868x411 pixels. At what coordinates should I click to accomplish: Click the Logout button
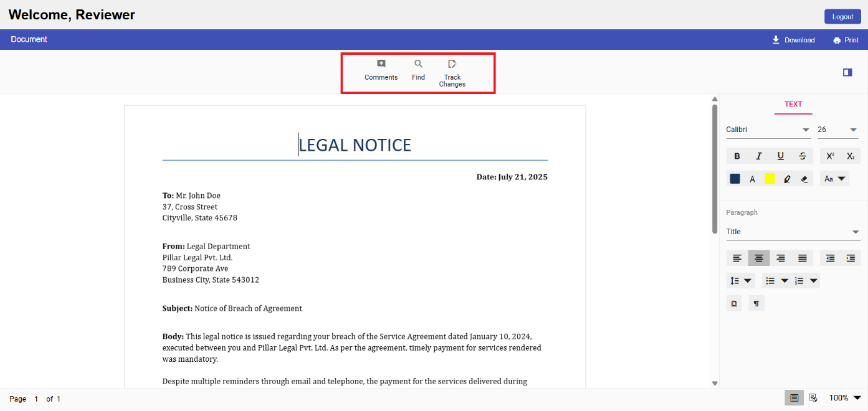click(x=842, y=17)
